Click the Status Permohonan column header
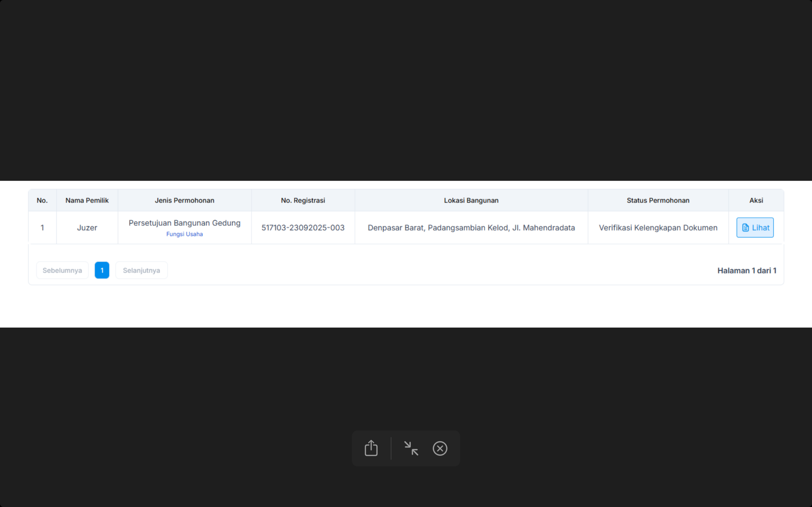The width and height of the screenshot is (812, 507). 658,201
